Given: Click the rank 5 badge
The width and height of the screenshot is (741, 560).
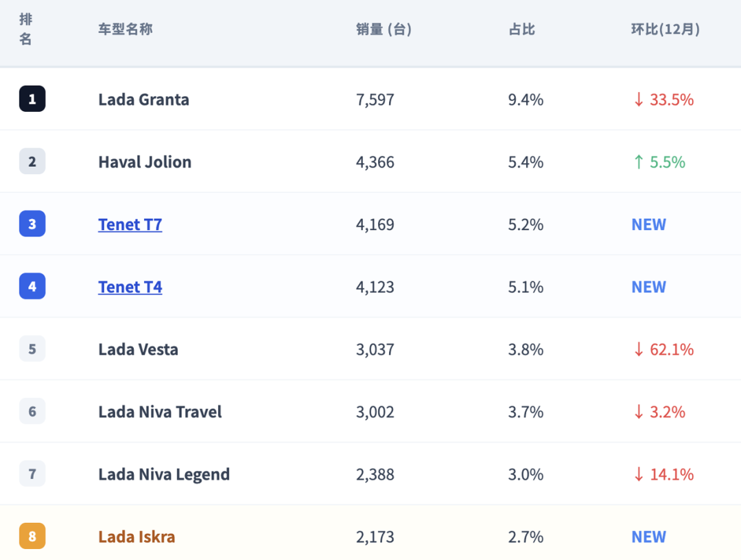Looking at the screenshot, I should [x=32, y=349].
